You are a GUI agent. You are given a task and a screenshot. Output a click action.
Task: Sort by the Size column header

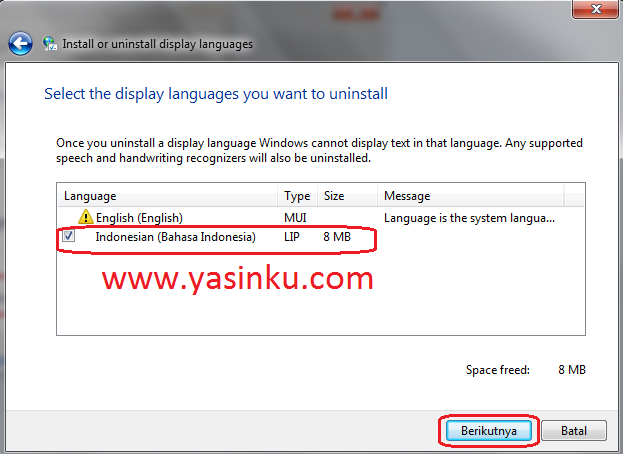(x=347, y=196)
